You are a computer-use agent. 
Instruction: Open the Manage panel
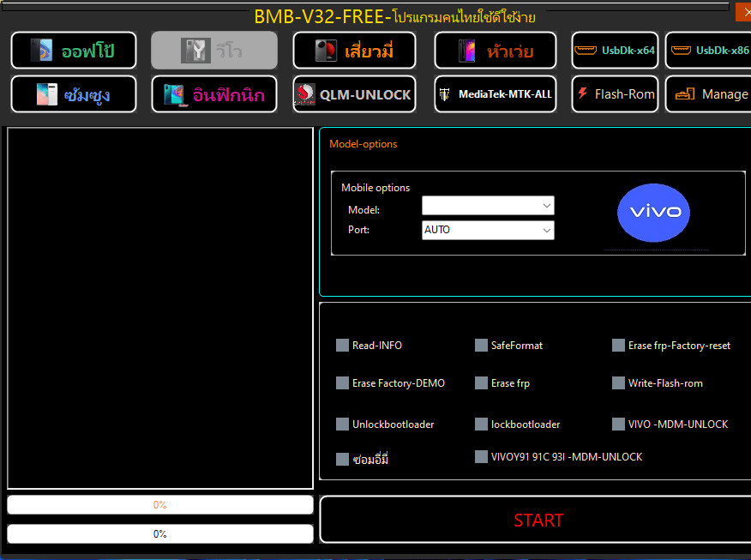point(718,94)
